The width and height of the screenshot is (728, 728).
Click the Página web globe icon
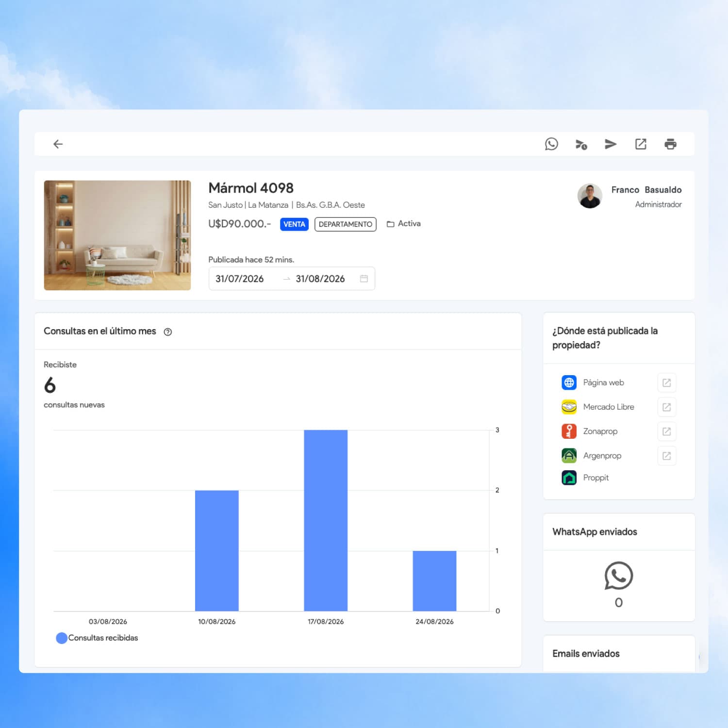coord(569,382)
